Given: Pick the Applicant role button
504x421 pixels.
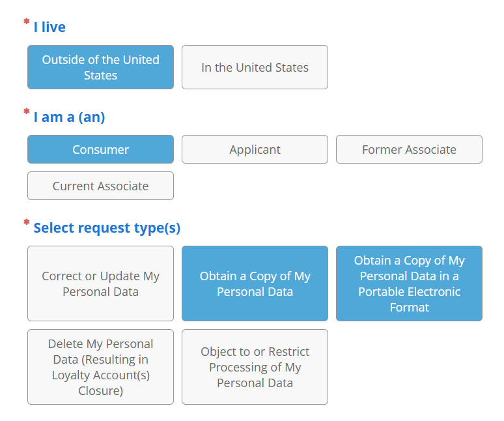Looking at the screenshot, I should point(255,149).
